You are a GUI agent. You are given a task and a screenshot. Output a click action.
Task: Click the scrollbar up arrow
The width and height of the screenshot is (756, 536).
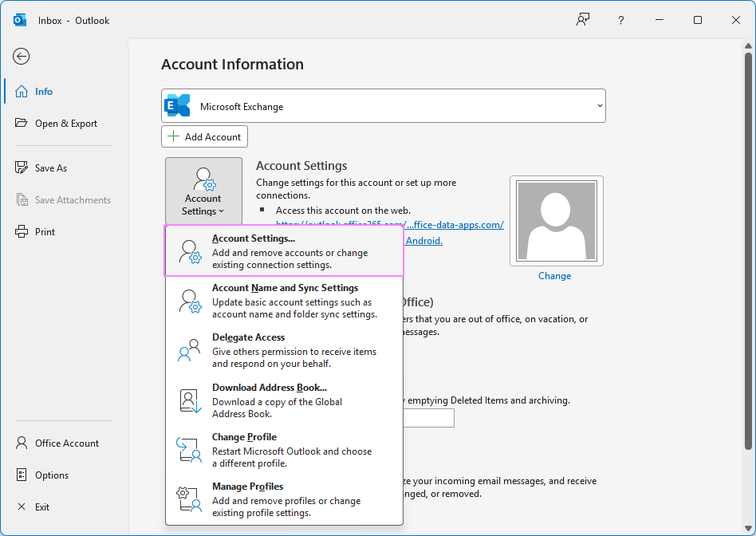pyautogui.click(x=748, y=46)
